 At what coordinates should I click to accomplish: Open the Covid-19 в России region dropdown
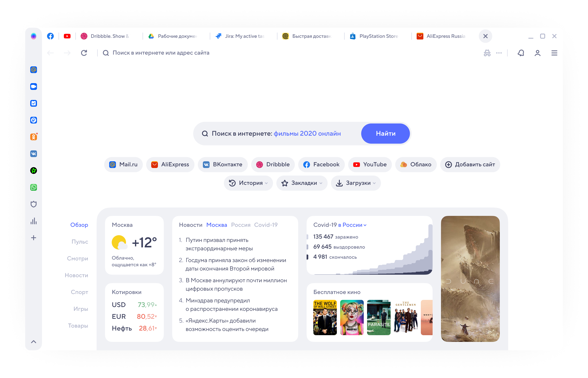click(x=352, y=225)
